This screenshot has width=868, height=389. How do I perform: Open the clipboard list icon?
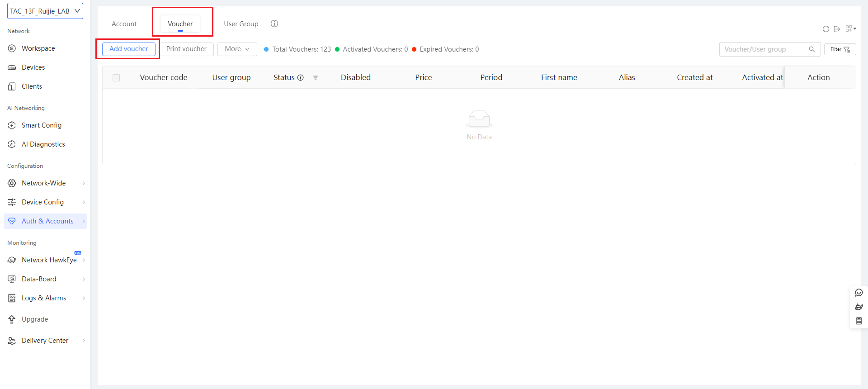[x=859, y=321]
